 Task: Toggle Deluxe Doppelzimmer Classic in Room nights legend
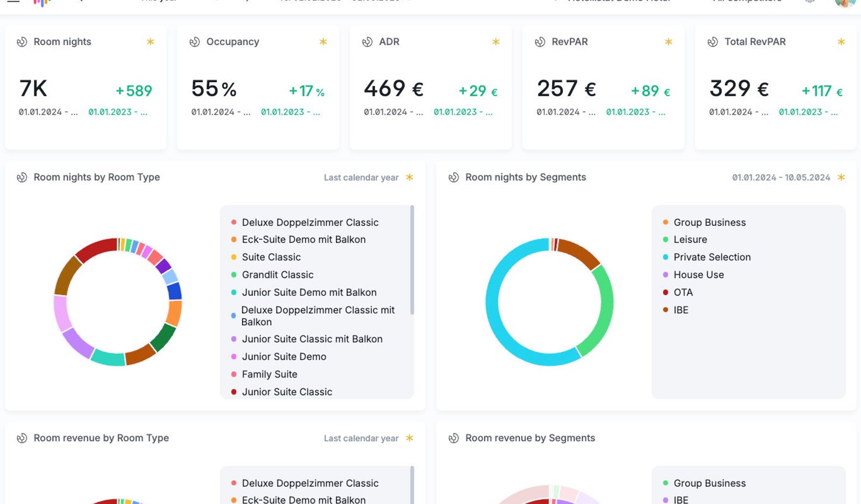(x=305, y=222)
